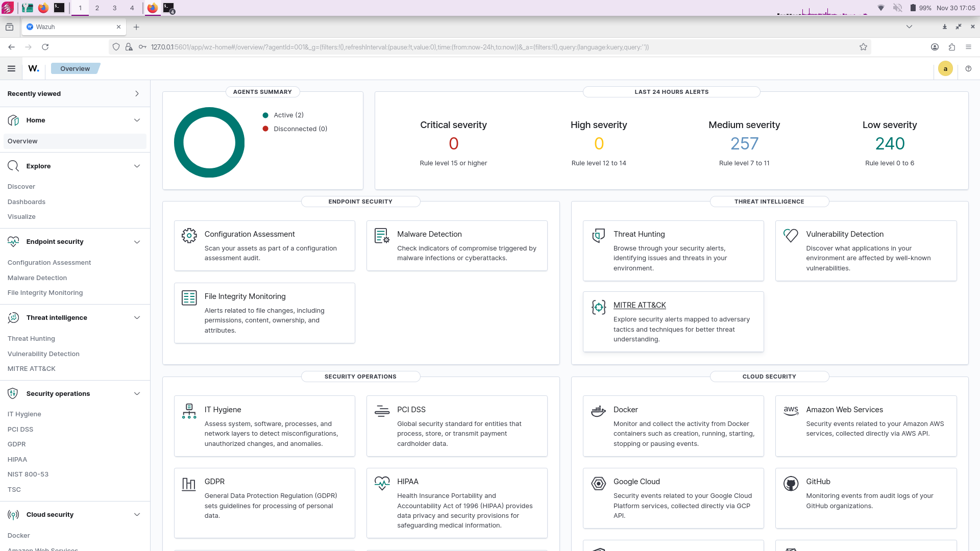Click the Configuration Assessment gear icon

coord(189,235)
